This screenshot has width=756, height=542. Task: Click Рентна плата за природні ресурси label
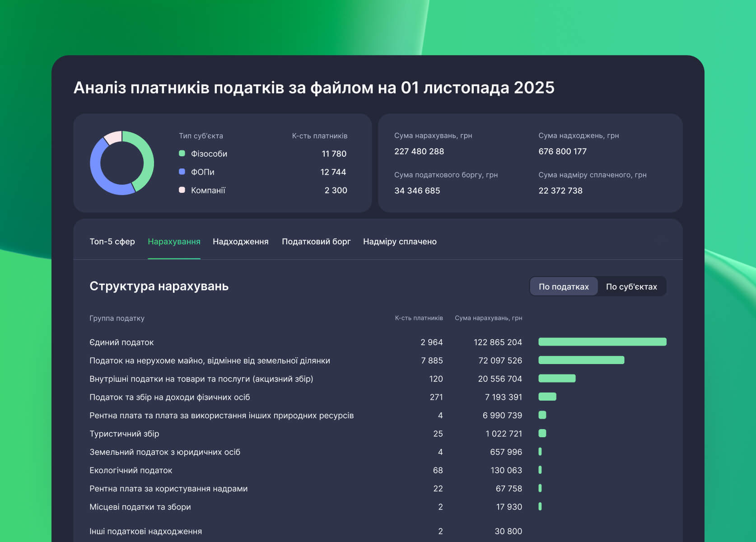(x=221, y=416)
